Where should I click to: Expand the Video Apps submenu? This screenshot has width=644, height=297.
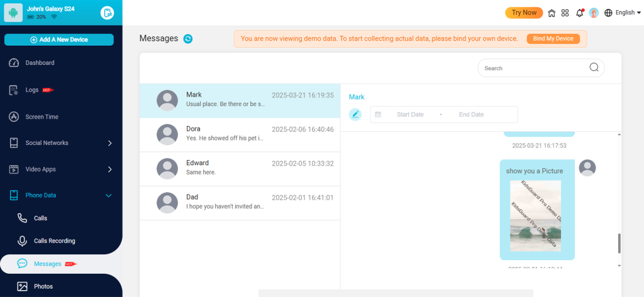click(109, 170)
